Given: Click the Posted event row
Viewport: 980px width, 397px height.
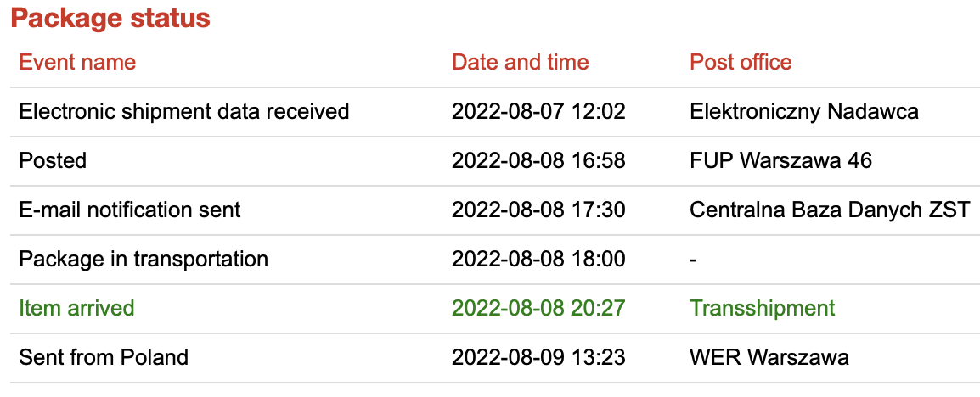Looking at the screenshot, I should pyautogui.click(x=53, y=160).
